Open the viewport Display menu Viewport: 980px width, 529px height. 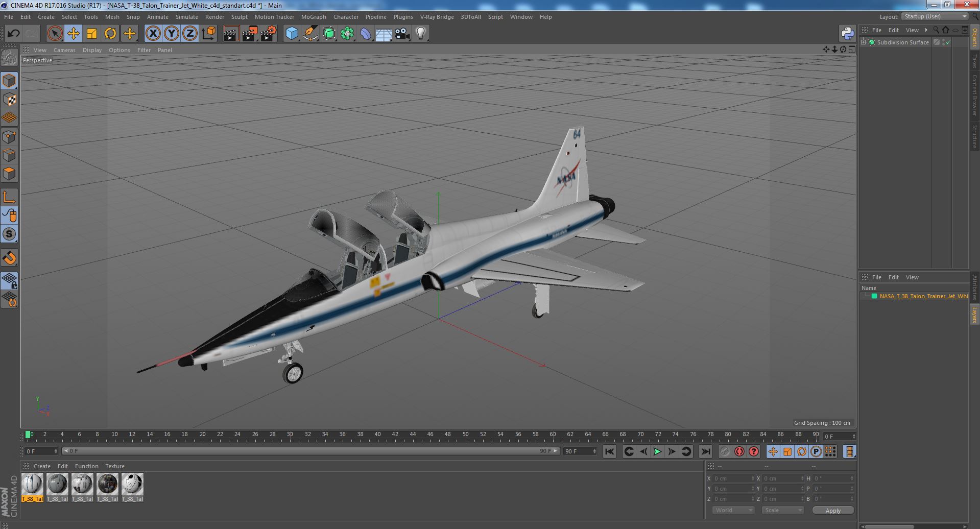(x=92, y=50)
